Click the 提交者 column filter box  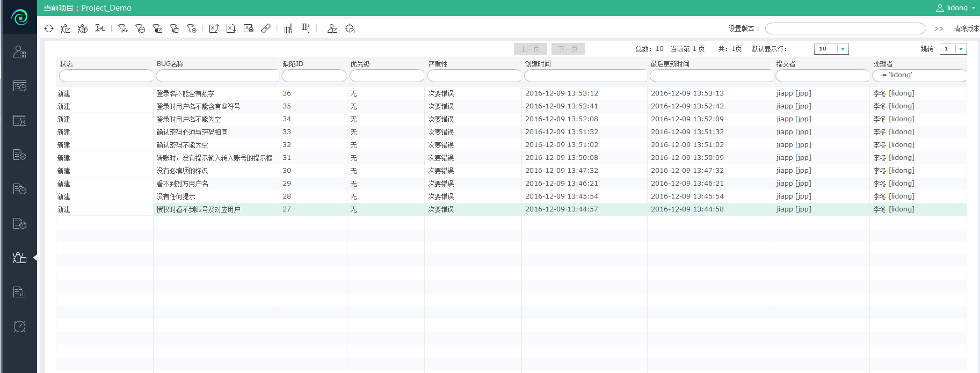[823, 76]
